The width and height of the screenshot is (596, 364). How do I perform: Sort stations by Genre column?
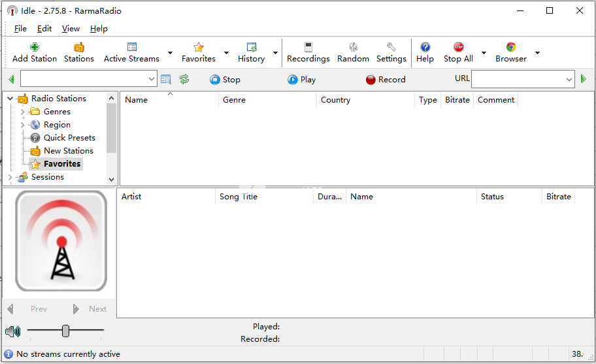267,100
